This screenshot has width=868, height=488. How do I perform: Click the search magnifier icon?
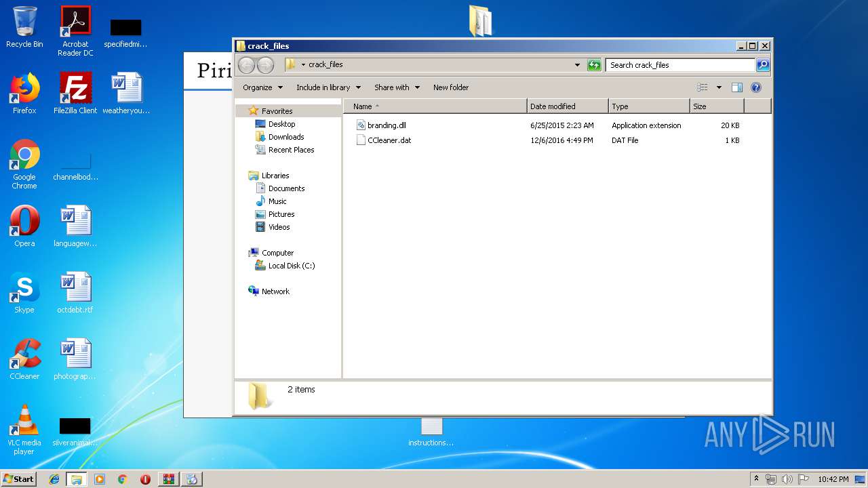[x=763, y=65]
